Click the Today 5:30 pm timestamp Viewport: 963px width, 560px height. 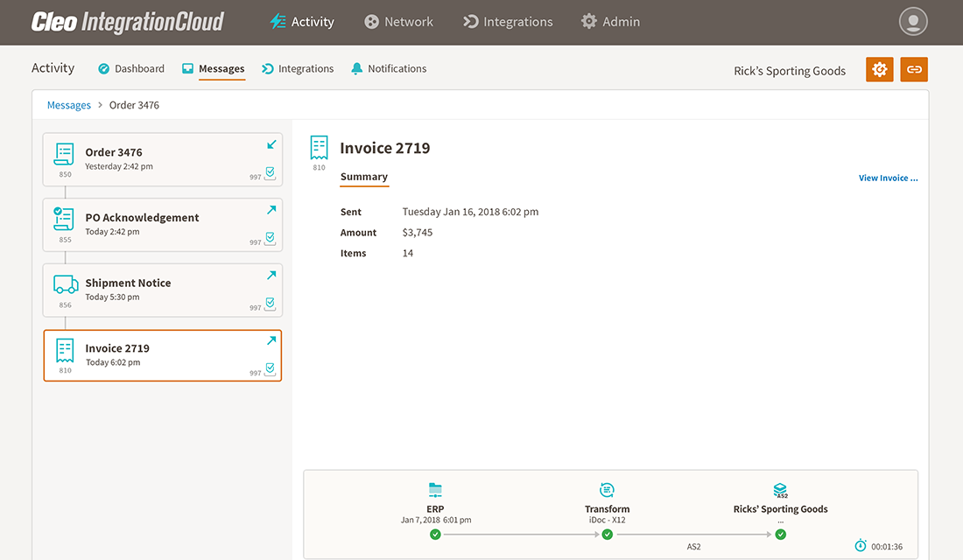112,297
